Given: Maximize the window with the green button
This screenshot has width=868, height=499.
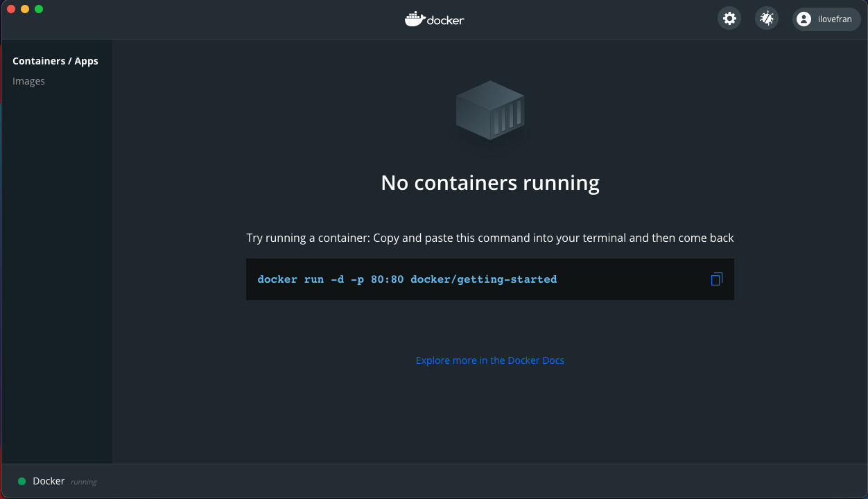Looking at the screenshot, I should coord(39,9).
